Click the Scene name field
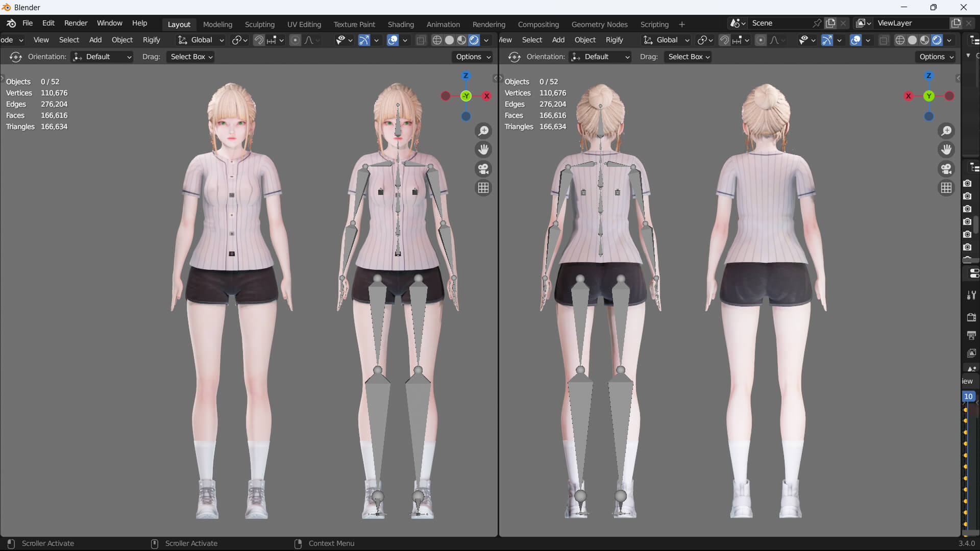 coord(780,23)
